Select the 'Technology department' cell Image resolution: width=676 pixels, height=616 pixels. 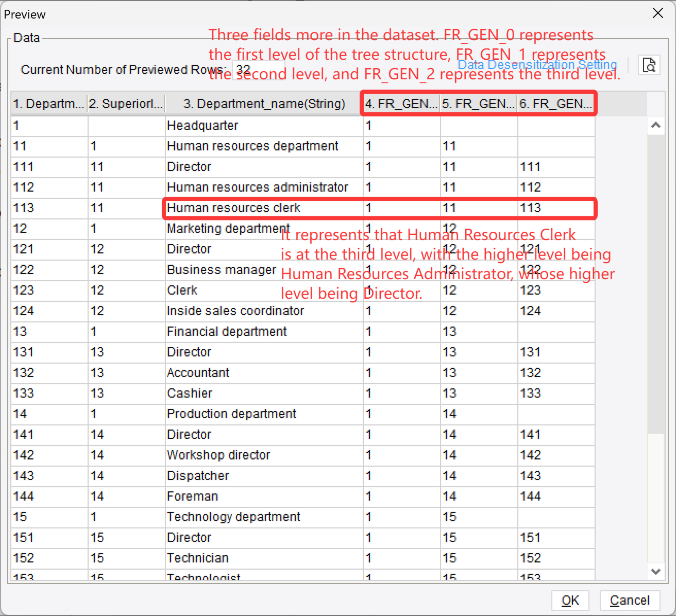pyautogui.click(x=264, y=517)
